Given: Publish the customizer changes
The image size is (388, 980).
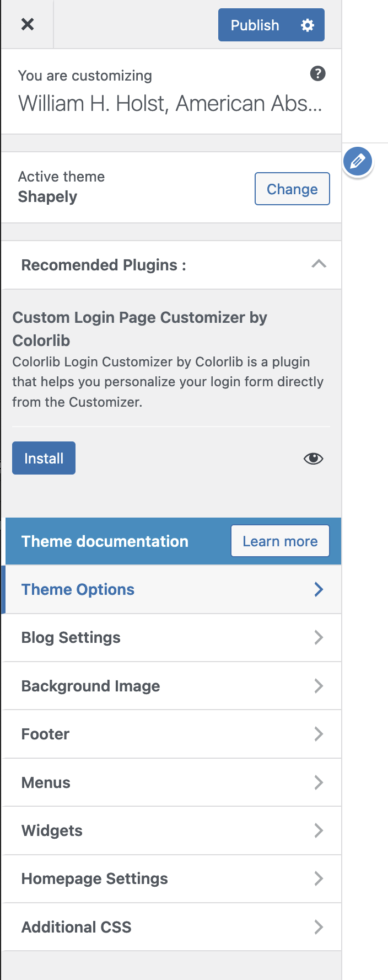Looking at the screenshot, I should pyautogui.click(x=255, y=25).
